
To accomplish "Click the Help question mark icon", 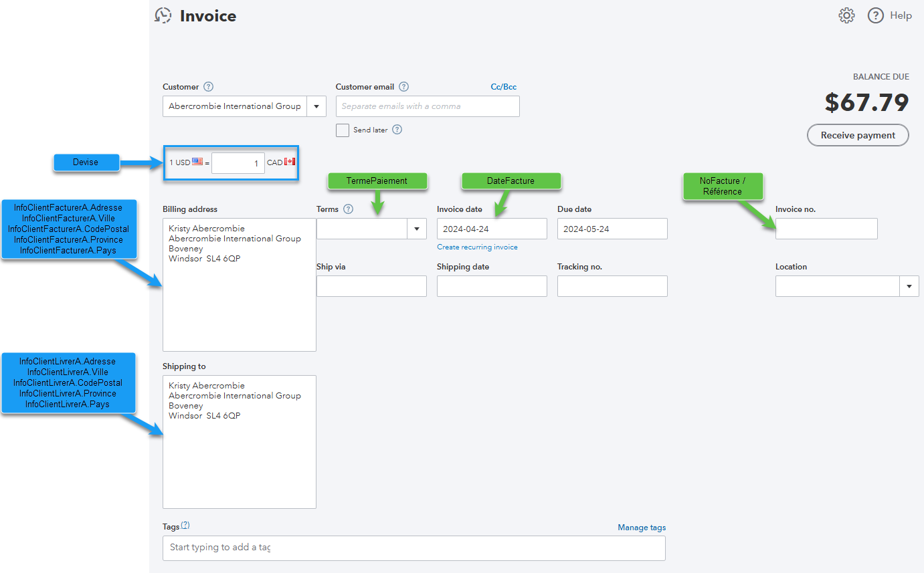I will click(x=876, y=15).
